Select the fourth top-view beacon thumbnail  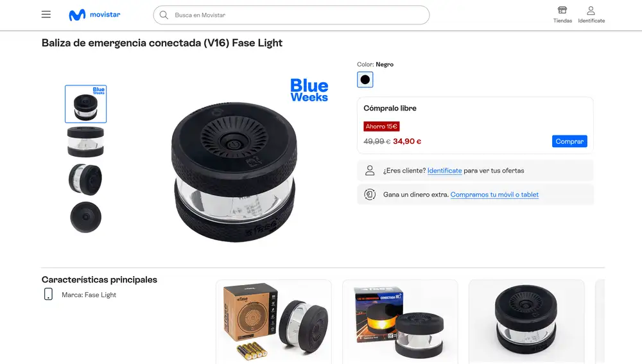85,217
